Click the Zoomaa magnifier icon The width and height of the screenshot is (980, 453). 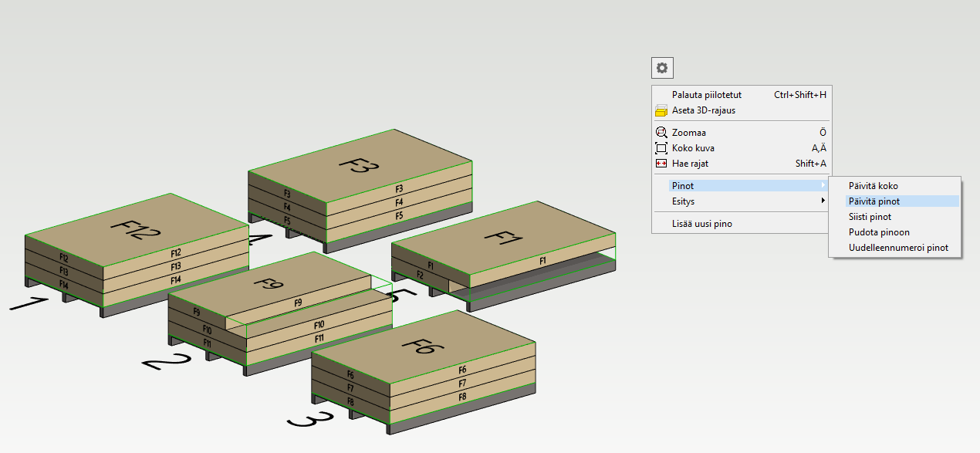tap(661, 133)
